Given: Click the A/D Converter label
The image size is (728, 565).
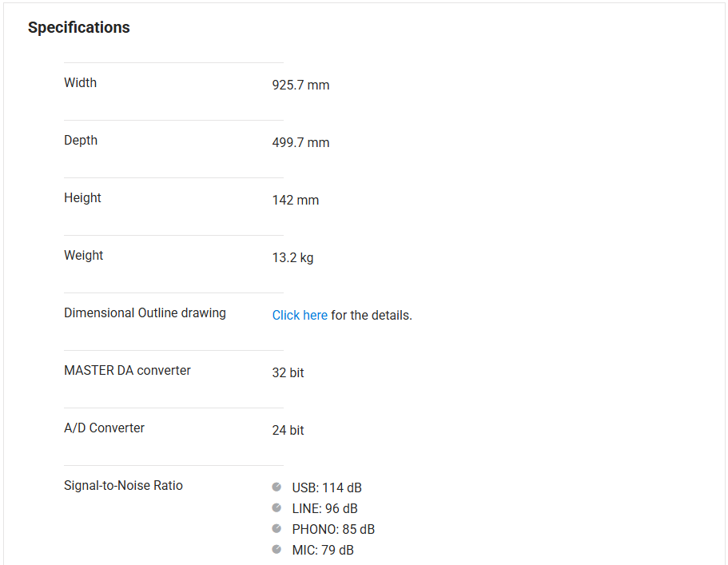Looking at the screenshot, I should pos(104,428).
